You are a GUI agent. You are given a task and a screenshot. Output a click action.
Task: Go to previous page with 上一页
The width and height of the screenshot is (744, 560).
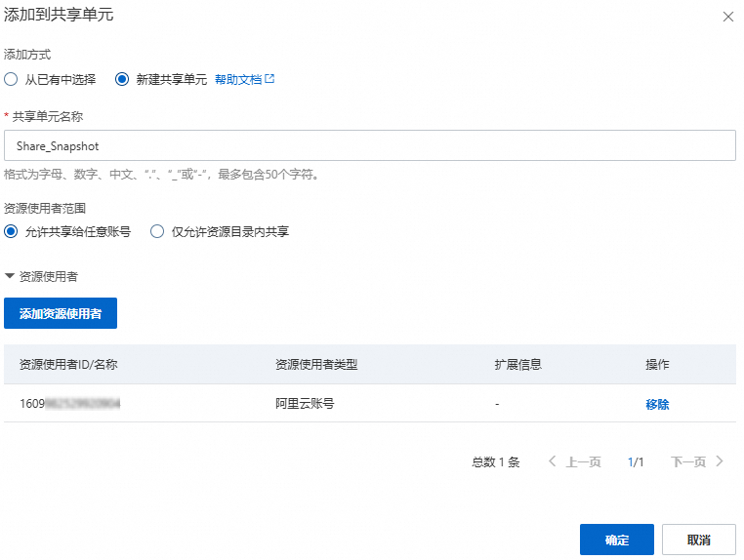tap(583, 461)
